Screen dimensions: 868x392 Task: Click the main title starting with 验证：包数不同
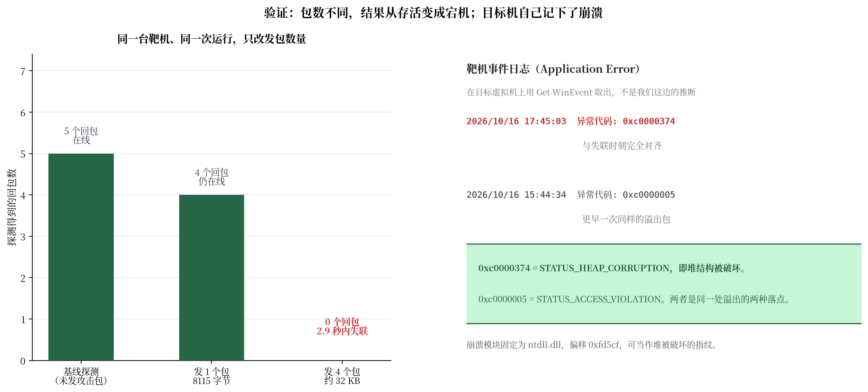433,13
